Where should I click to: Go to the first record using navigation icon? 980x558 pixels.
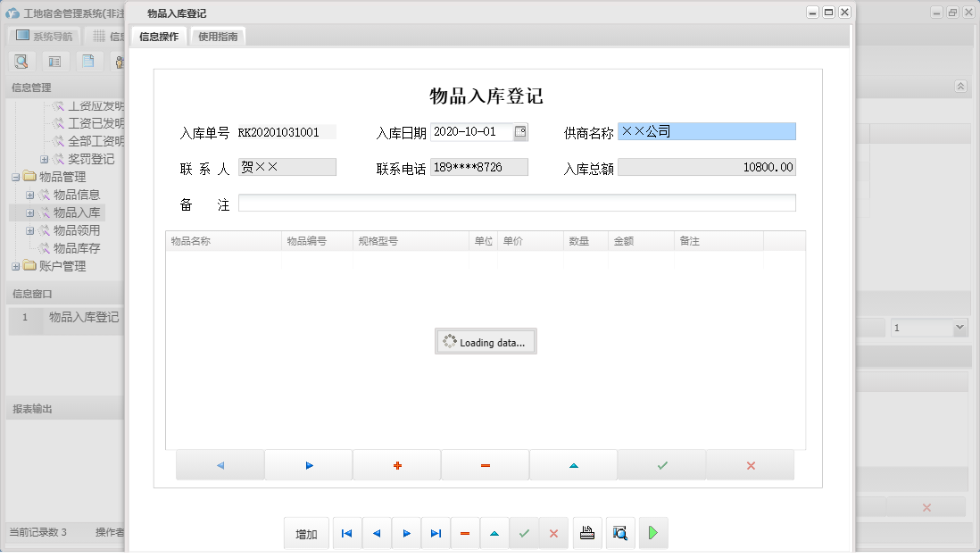click(347, 533)
